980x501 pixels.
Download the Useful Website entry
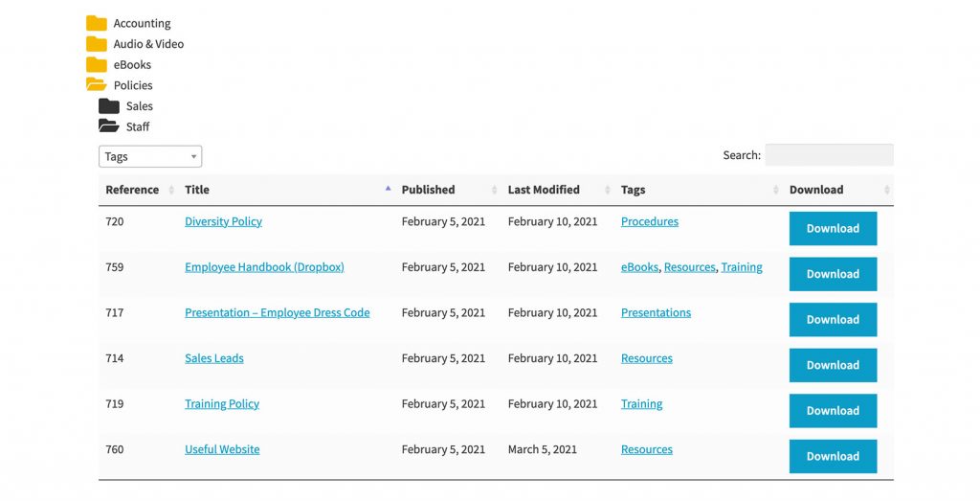[x=834, y=457]
